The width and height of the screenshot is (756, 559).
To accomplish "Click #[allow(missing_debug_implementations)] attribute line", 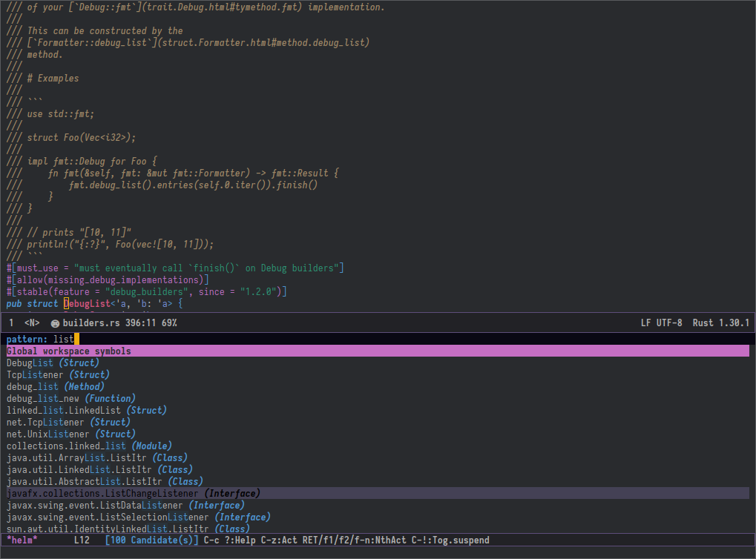I will 108,280.
